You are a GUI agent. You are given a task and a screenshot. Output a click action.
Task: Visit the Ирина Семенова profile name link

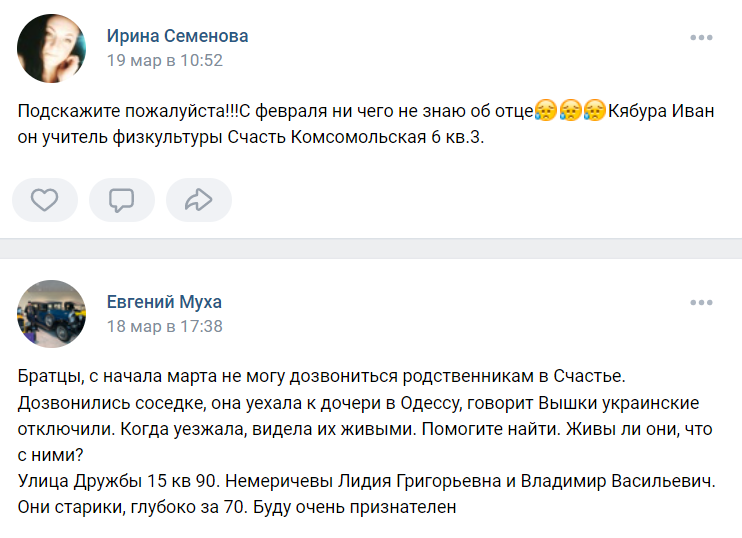click(x=177, y=37)
